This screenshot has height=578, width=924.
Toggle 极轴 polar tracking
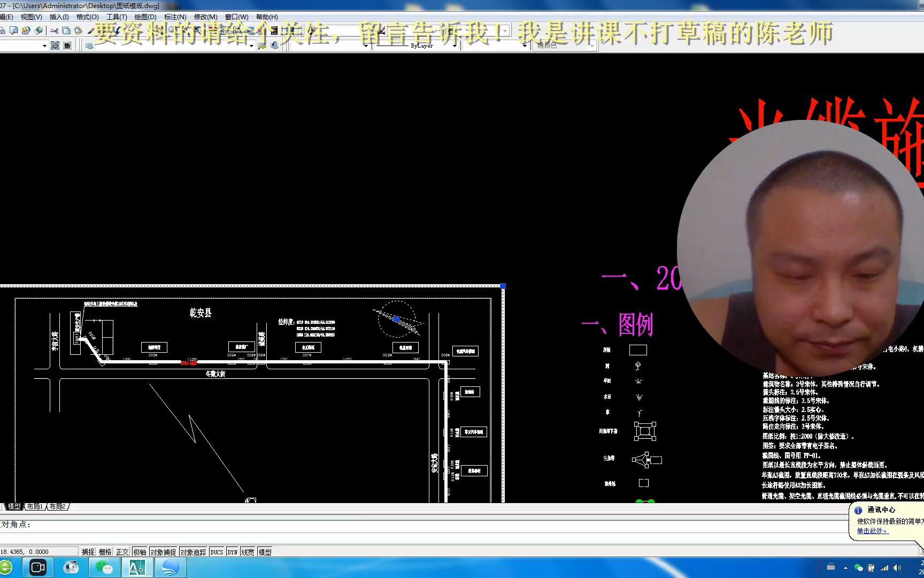[140, 552]
